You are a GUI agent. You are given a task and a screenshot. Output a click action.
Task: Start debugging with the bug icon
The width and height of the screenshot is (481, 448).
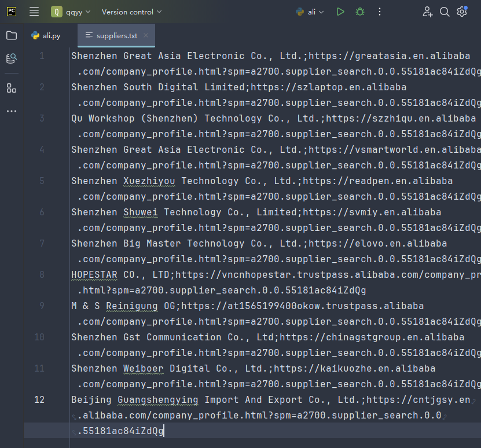click(x=360, y=12)
